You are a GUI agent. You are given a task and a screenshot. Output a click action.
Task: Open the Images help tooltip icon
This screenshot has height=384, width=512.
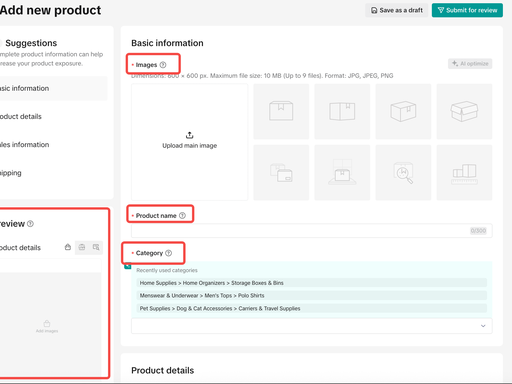(x=163, y=65)
